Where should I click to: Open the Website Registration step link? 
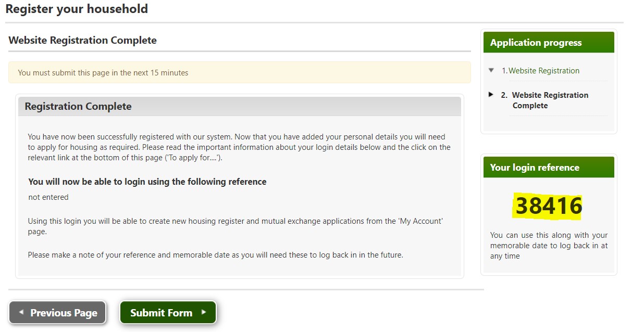[543, 71]
